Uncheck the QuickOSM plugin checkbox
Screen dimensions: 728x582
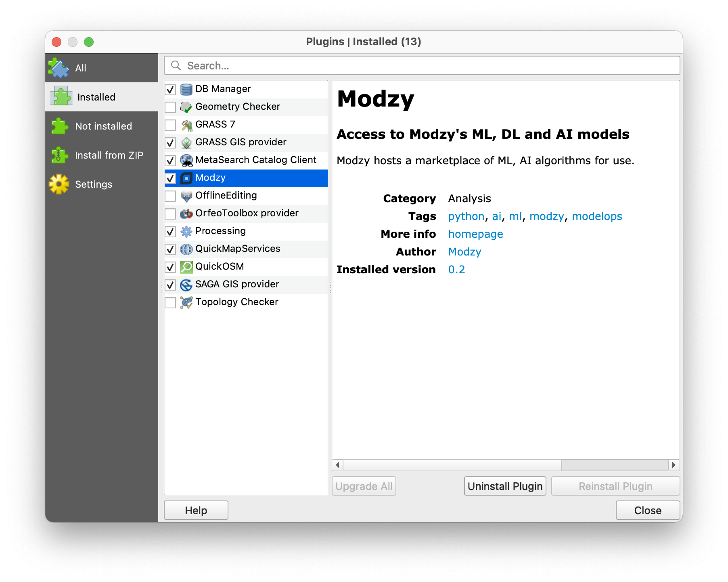pyautogui.click(x=171, y=267)
